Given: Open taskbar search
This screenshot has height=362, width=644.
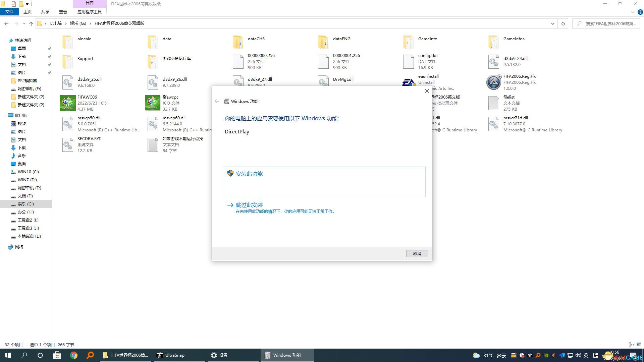Looking at the screenshot, I should [x=24, y=355].
